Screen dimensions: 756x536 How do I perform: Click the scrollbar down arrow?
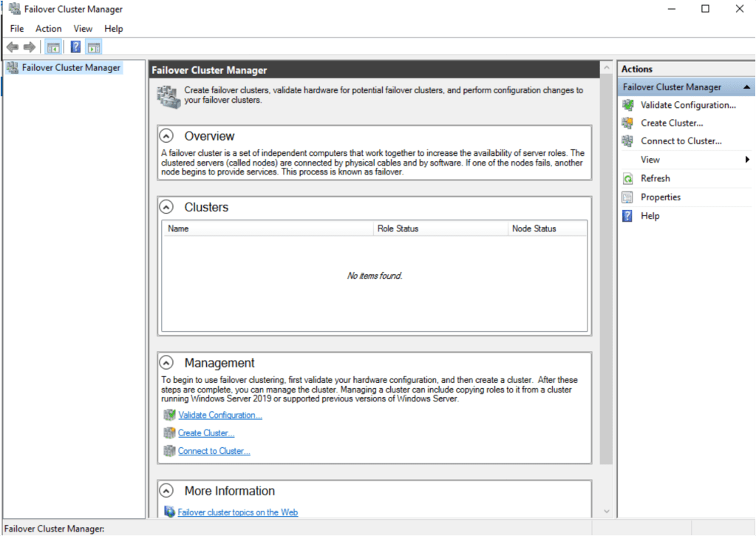coord(606,511)
